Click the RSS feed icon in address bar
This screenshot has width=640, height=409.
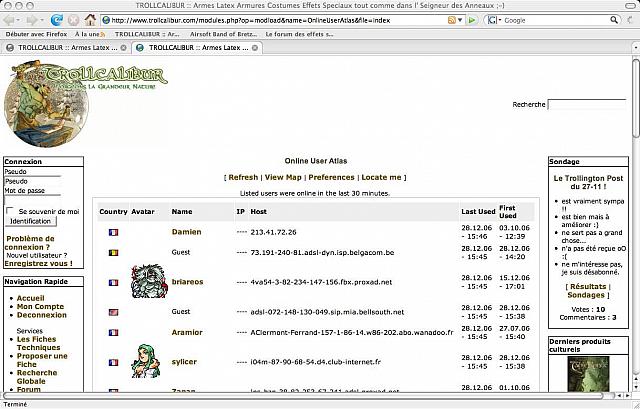coord(451,20)
